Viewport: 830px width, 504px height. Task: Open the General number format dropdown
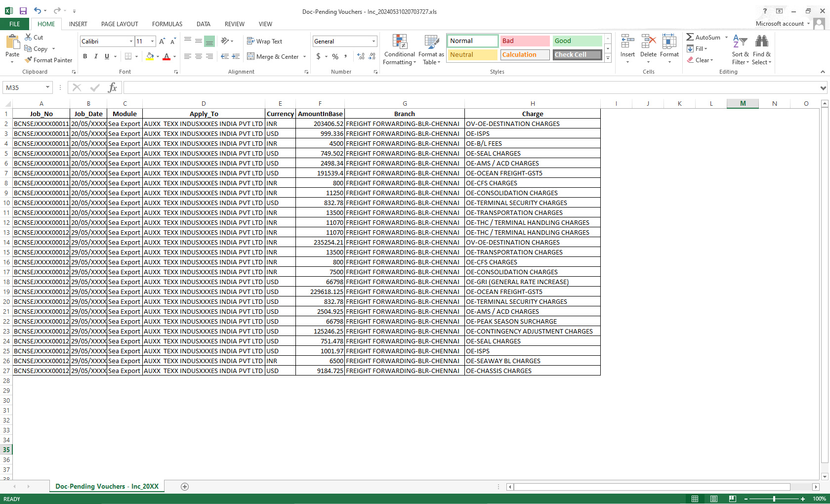[373, 42]
